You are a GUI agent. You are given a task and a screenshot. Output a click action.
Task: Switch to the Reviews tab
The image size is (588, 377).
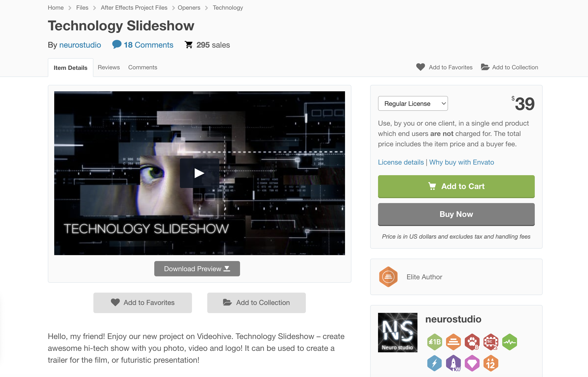109,67
